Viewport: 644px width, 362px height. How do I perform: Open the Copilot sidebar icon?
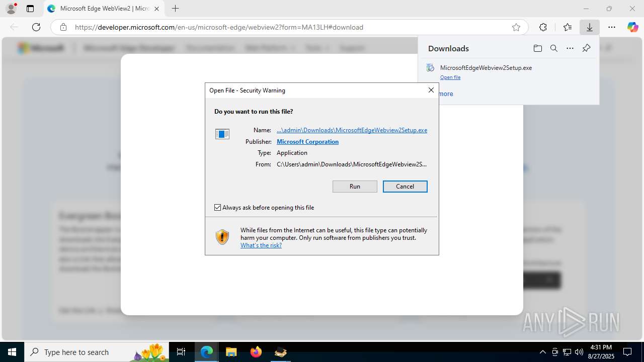point(633,27)
